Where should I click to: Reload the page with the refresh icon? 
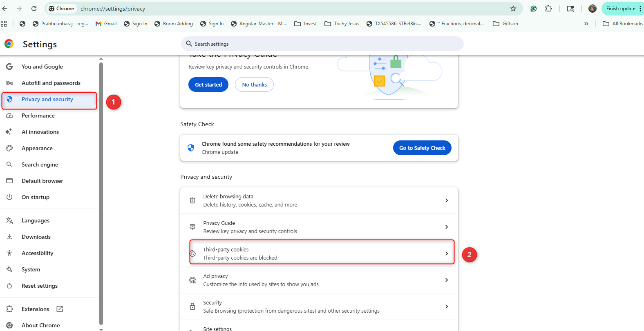[34, 9]
